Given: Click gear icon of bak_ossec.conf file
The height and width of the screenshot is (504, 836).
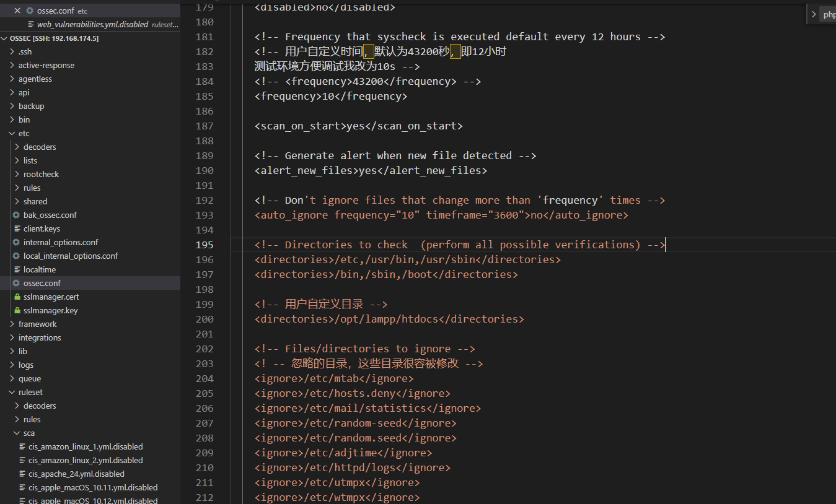Looking at the screenshot, I should [17, 215].
